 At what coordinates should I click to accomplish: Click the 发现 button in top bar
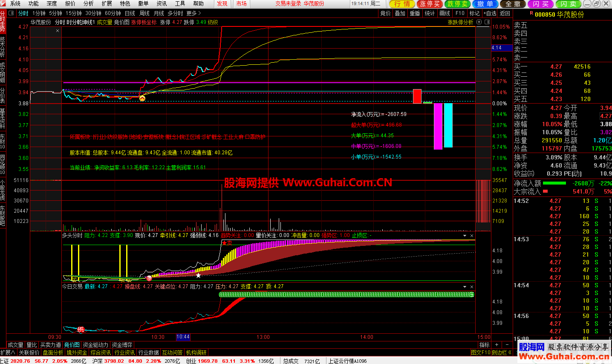[x=222, y=3]
